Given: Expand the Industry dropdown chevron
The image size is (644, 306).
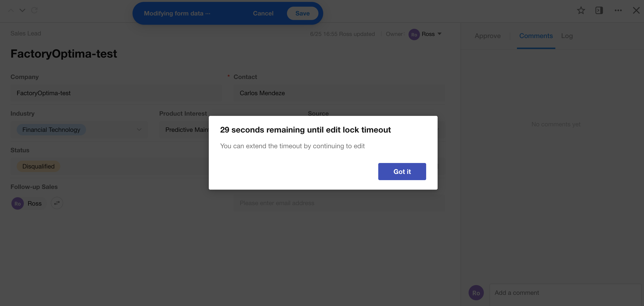Looking at the screenshot, I should [139, 129].
